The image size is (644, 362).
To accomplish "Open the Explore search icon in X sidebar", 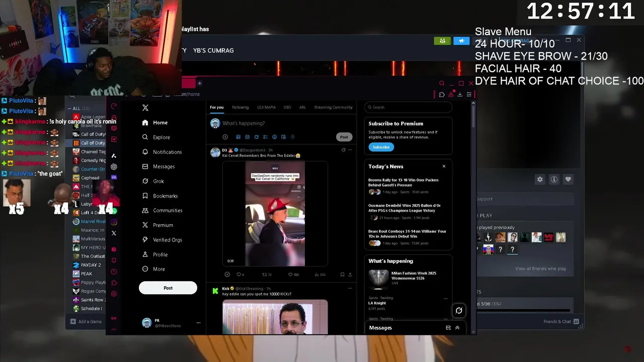I will tap(145, 137).
